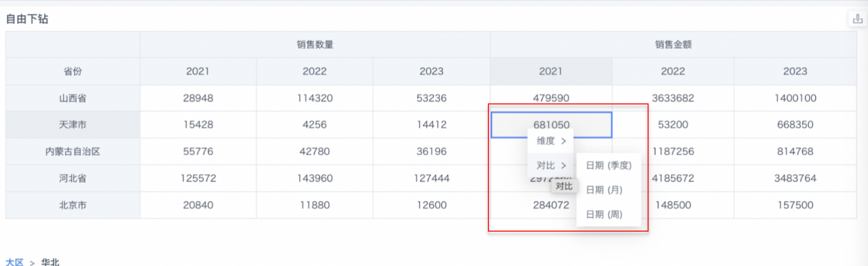Screen dimensions: 868x266
Task: Click the 479590 sales amount cell
Action: pyautogui.click(x=551, y=98)
